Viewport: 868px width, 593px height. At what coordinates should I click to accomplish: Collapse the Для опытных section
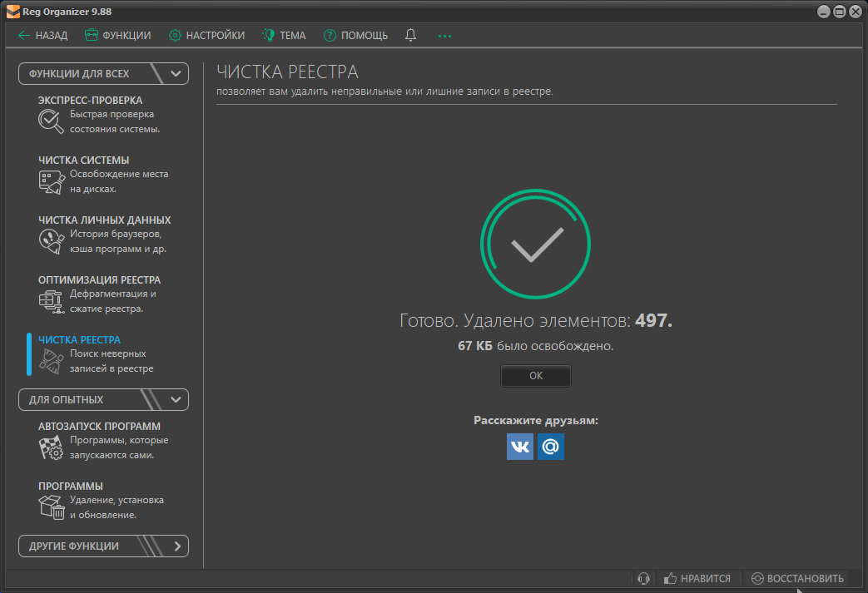(176, 399)
